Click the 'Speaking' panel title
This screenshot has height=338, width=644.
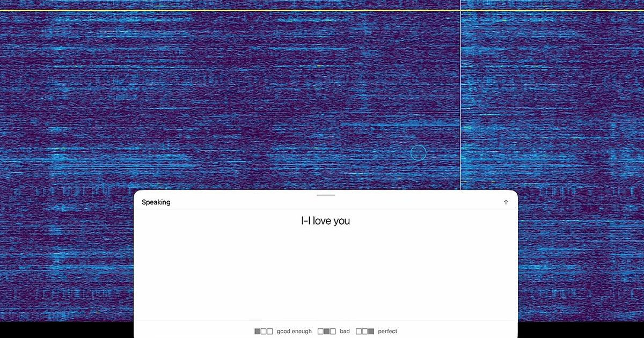[156, 202]
